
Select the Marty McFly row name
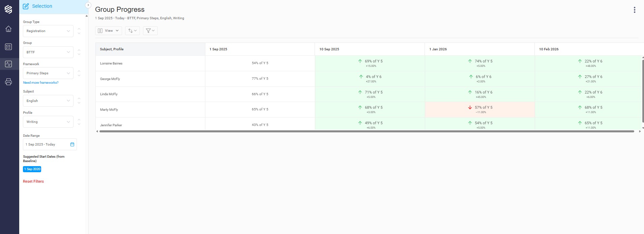click(109, 110)
